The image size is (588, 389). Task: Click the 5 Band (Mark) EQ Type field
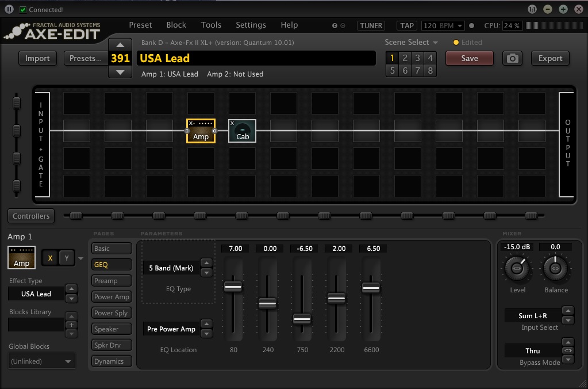[171, 268]
